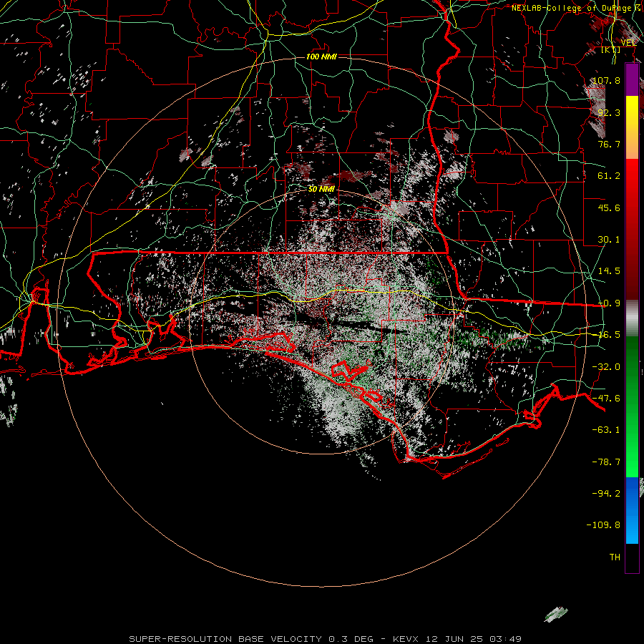
Task: Select the -63.1 legend value
Action: pyautogui.click(x=606, y=430)
